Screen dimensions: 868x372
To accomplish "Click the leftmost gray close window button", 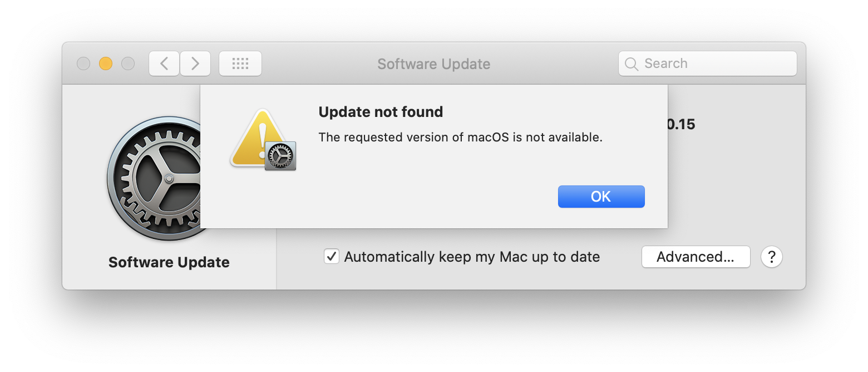I will 83,63.
